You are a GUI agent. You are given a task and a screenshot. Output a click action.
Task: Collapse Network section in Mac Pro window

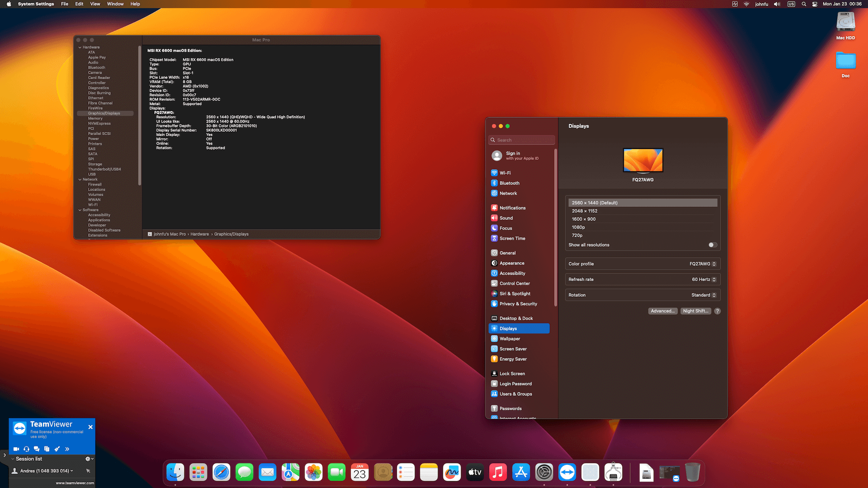80,180
